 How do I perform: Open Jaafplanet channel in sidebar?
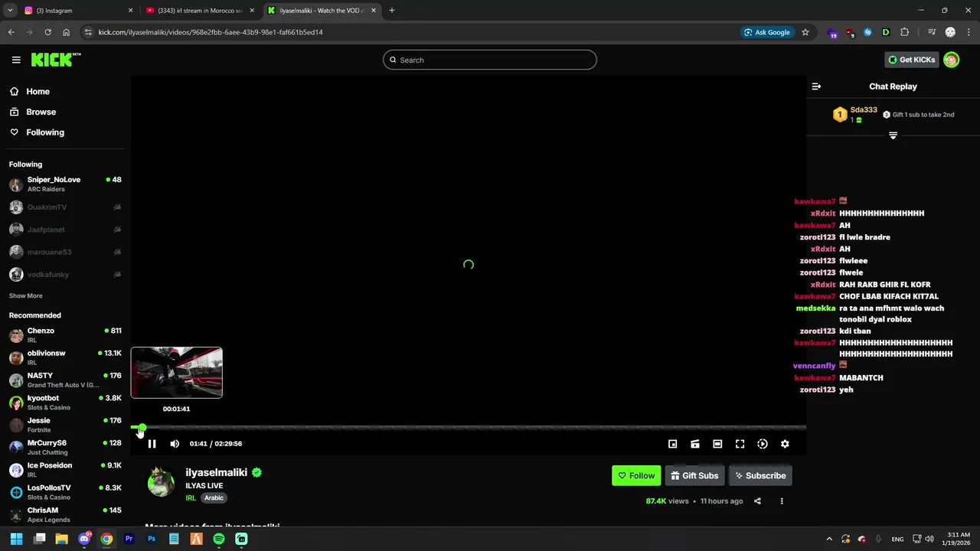pyautogui.click(x=65, y=230)
